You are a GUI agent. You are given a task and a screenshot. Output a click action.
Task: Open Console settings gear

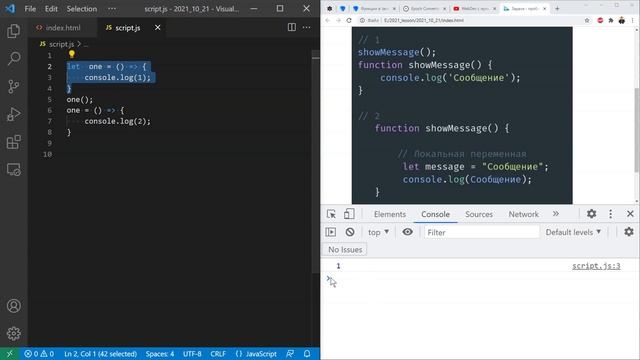tap(629, 232)
